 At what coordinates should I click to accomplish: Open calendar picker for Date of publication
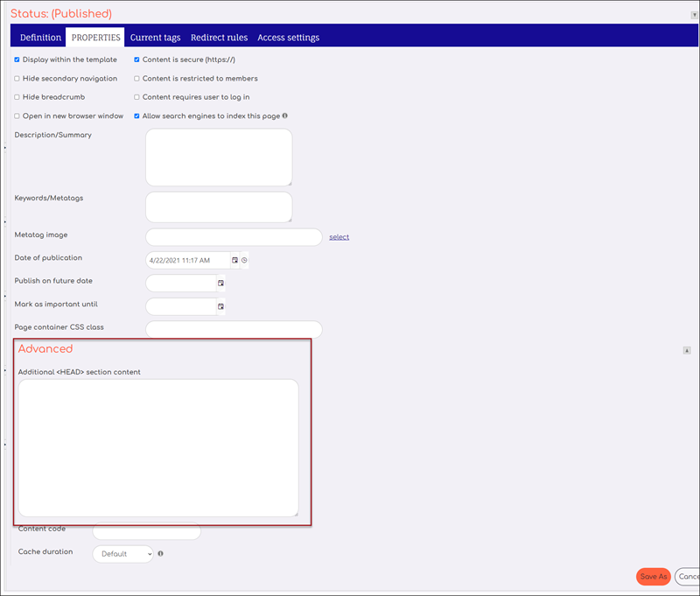[234, 260]
